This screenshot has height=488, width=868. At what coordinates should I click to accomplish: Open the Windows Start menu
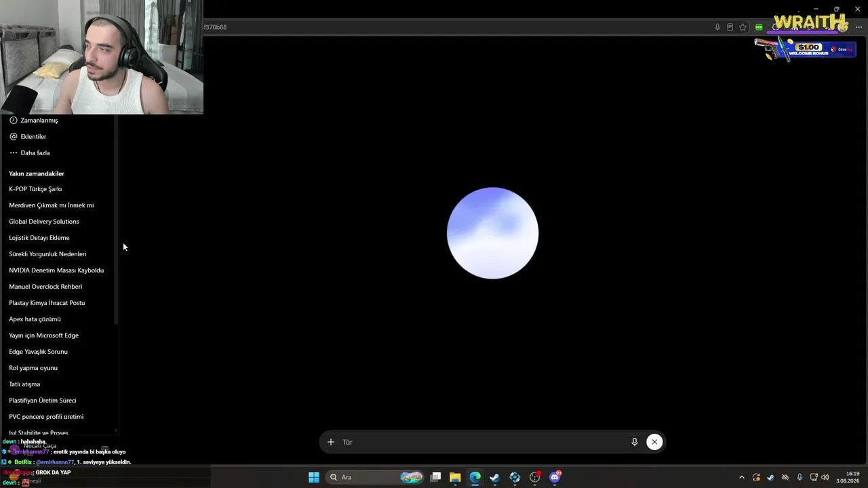point(314,477)
